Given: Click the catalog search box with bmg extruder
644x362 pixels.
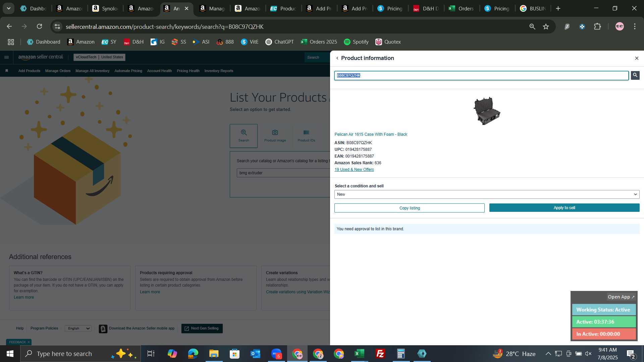Looking at the screenshot, I should click(283, 173).
